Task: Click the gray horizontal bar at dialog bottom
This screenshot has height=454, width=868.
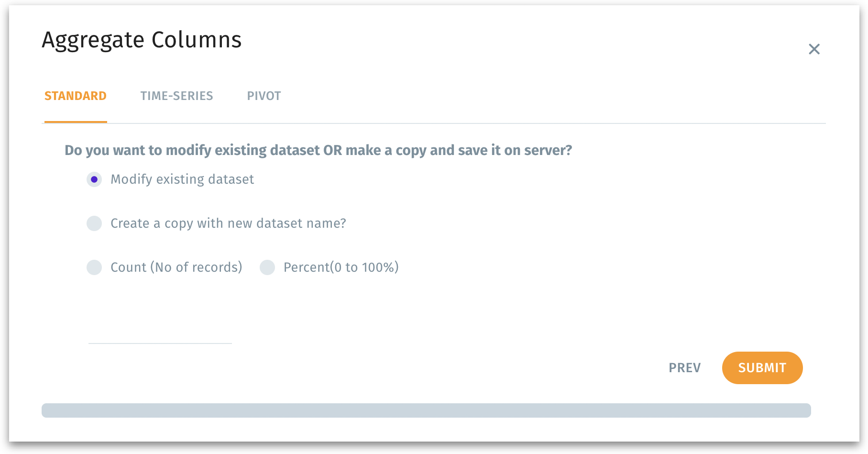Action: [x=426, y=410]
